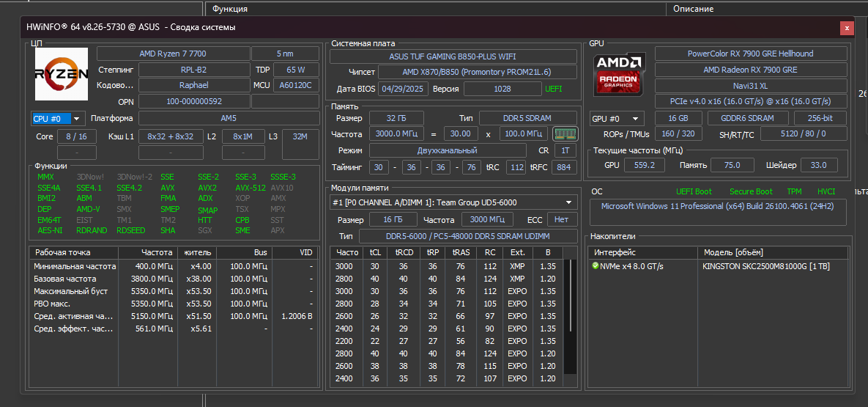Click the 8 / 16 core count field
The height and width of the screenshot is (407, 868).
click(76, 136)
